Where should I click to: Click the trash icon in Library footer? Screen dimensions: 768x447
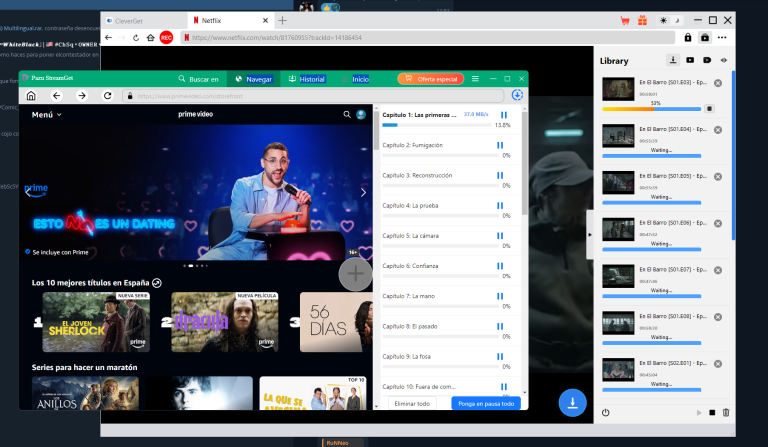point(726,412)
